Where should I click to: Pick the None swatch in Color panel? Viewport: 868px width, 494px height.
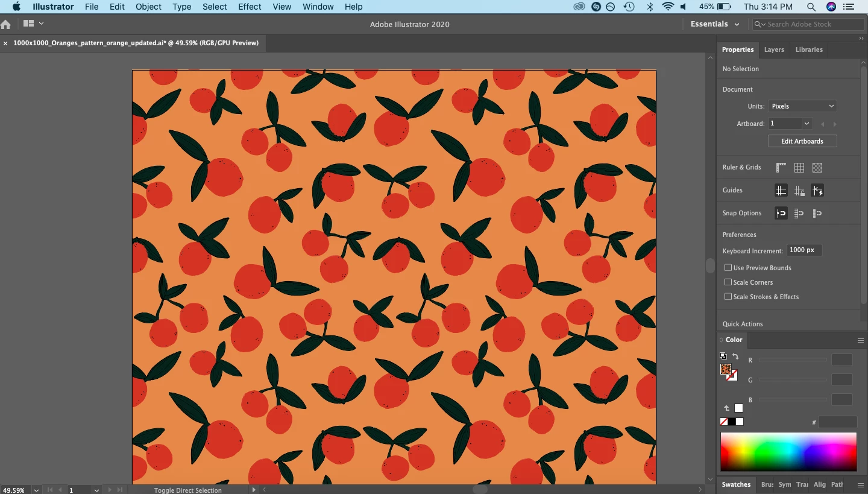[724, 422]
